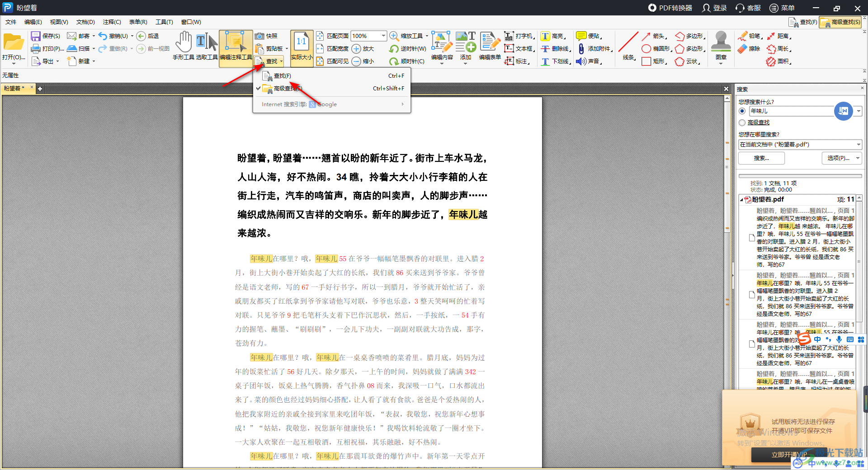Expand the 撤销(U) history dropdown arrow

pyautogui.click(x=132, y=36)
